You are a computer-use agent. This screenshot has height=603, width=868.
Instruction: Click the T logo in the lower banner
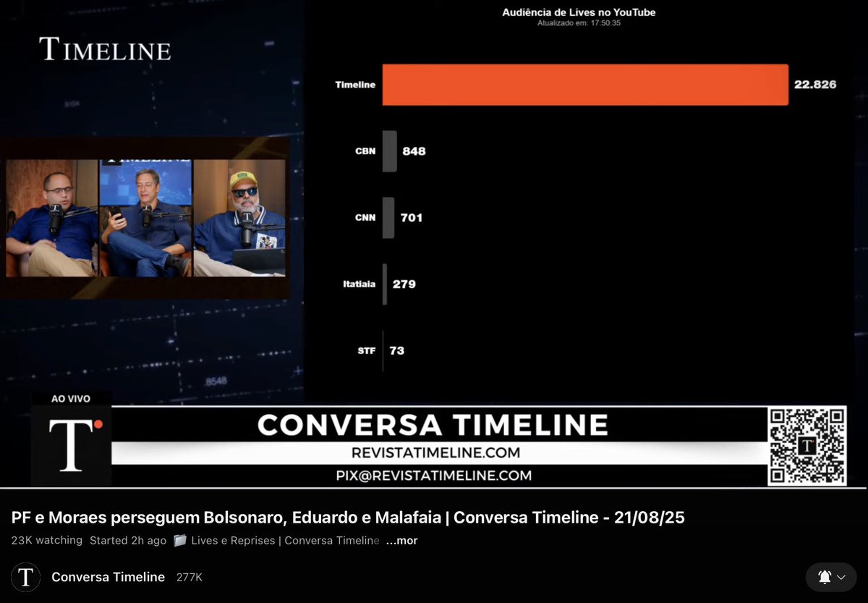tap(72, 445)
